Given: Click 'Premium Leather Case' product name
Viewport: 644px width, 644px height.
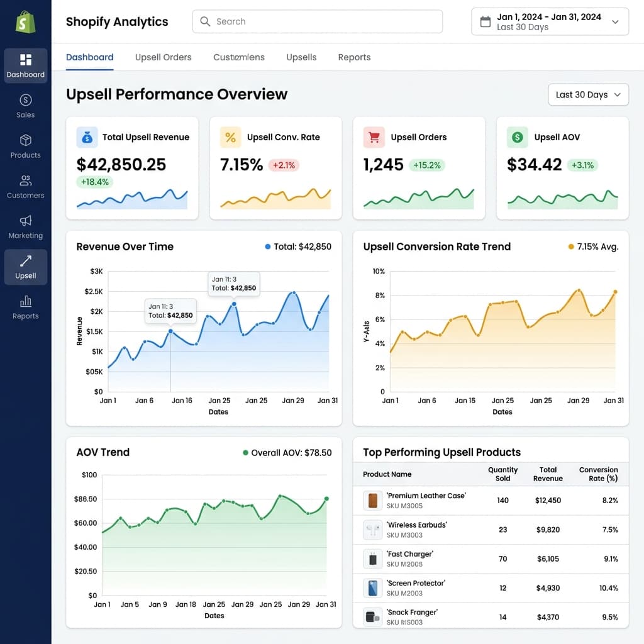Looking at the screenshot, I should 426,496.
